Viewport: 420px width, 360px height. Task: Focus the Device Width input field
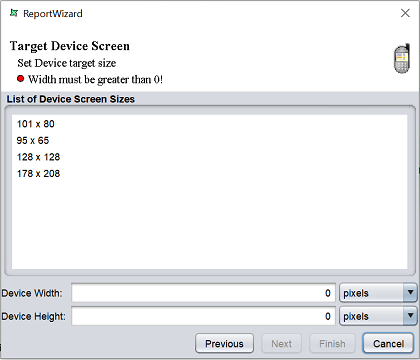point(203,293)
